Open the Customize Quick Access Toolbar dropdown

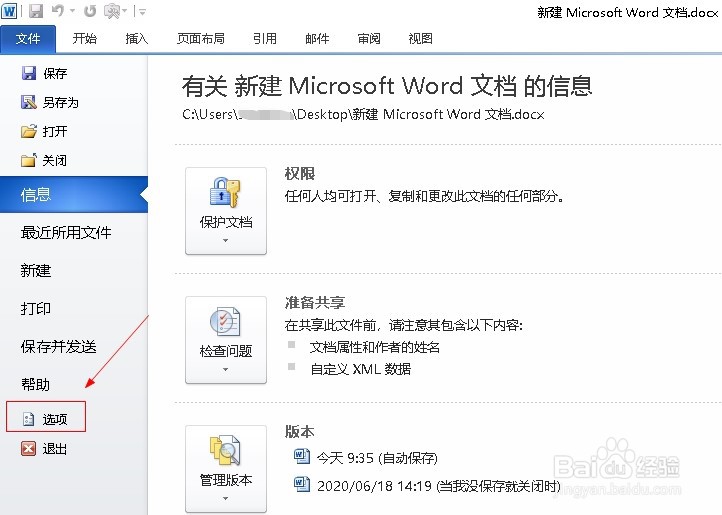click(x=142, y=12)
